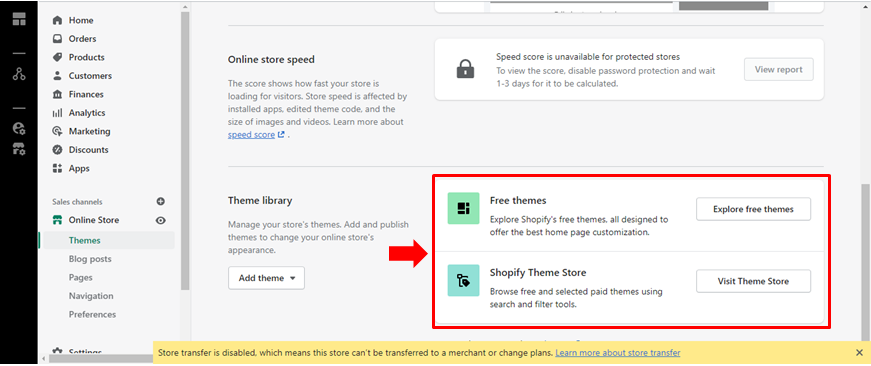The height and width of the screenshot is (366, 871).
Task: Click the Free themes title
Action: coord(518,200)
